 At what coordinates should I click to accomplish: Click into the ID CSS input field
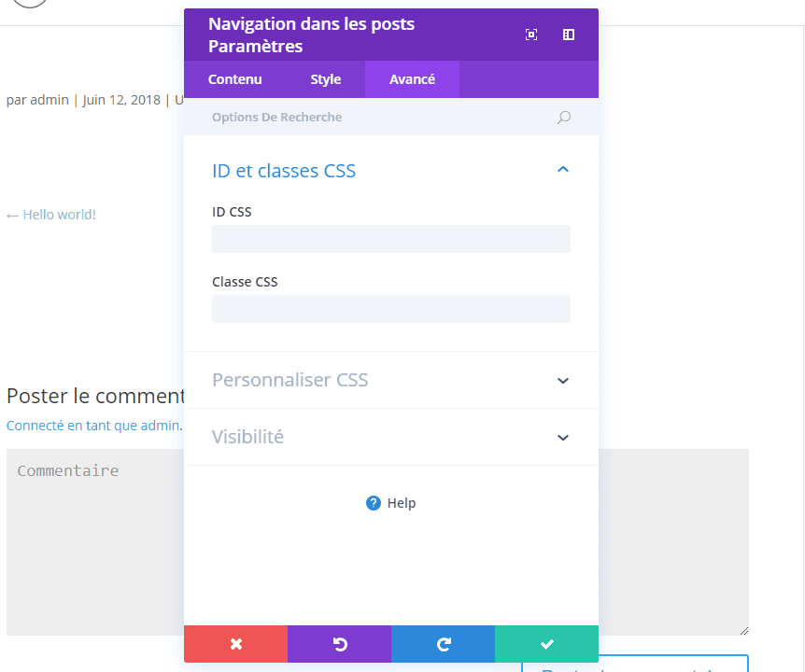point(390,239)
